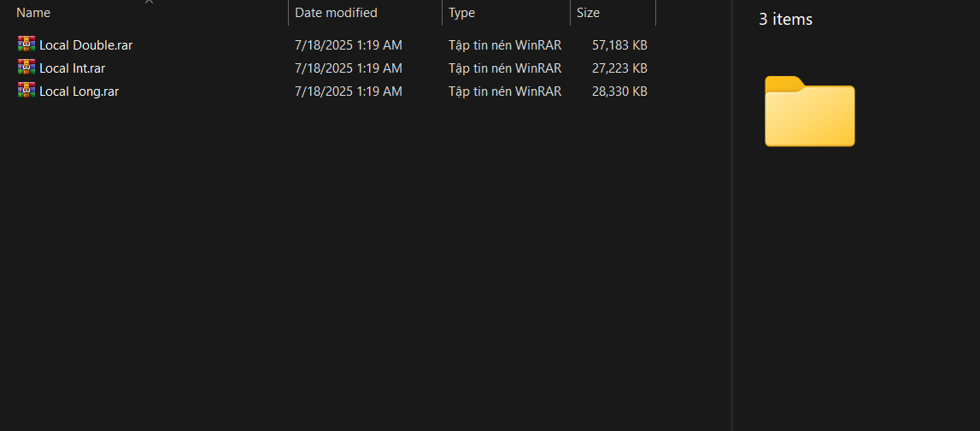980x431 pixels.
Task: Click the 28,330 KB size value
Action: pos(619,91)
